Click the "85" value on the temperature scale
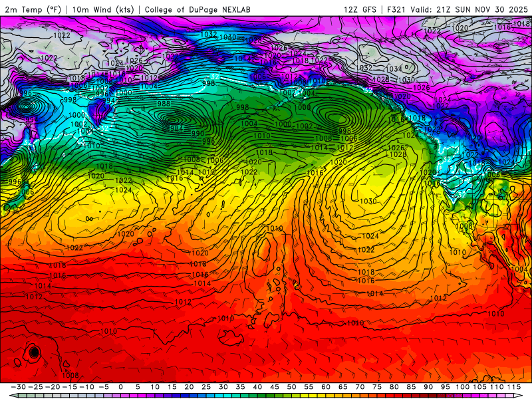Image resolution: width=532 pixels, height=399 pixels. click(411, 387)
